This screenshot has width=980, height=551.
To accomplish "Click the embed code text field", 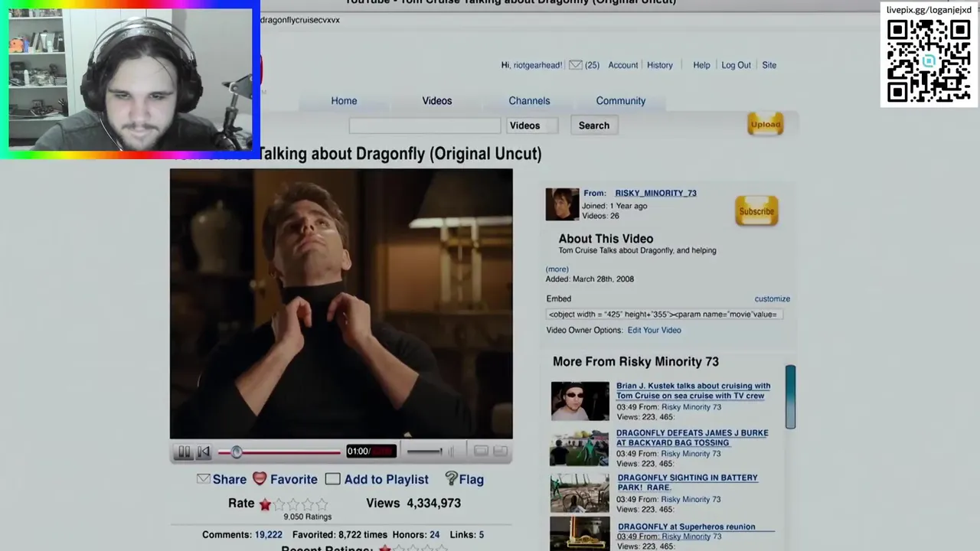I will (x=664, y=315).
